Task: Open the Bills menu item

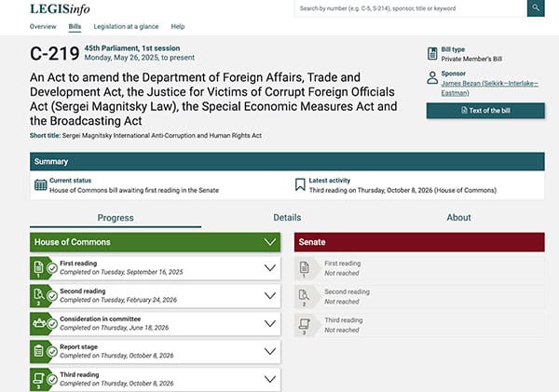Action: tap(75, 26)
